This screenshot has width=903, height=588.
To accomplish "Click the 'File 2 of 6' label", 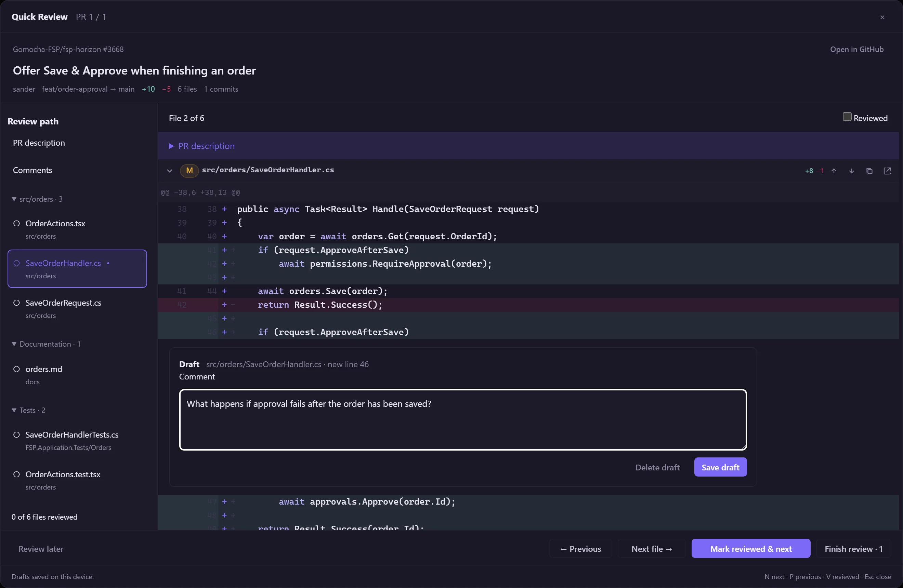I will 187,118.
